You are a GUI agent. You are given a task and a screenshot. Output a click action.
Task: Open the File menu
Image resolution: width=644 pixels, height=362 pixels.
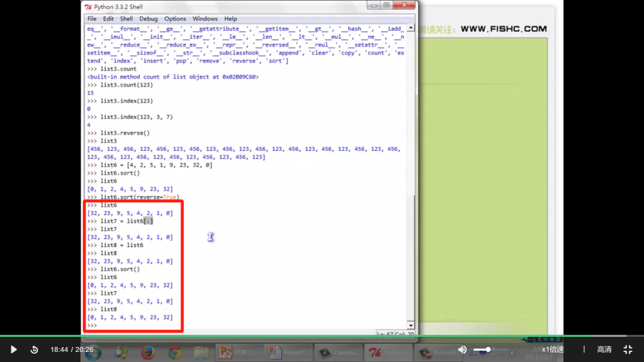pyautogui.click(x=92, y=19)
